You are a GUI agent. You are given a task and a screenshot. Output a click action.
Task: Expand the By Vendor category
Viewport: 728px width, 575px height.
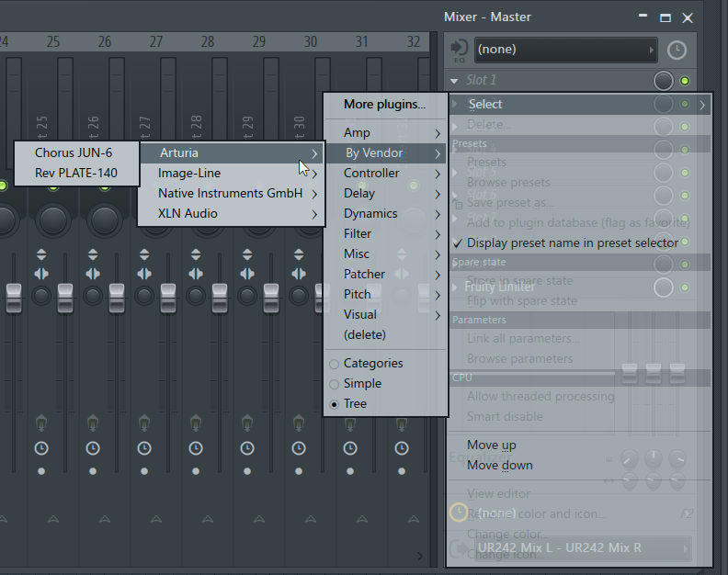click(x=385, y=153)
